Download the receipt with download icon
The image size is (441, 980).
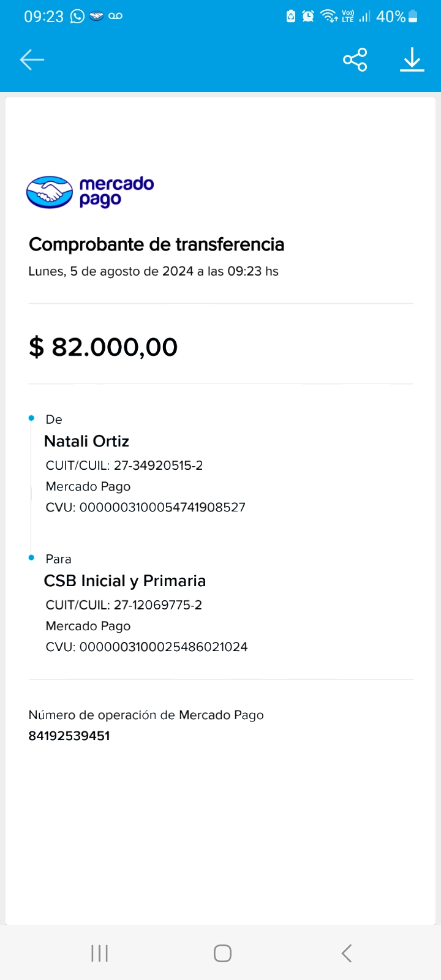coord(412,59)
